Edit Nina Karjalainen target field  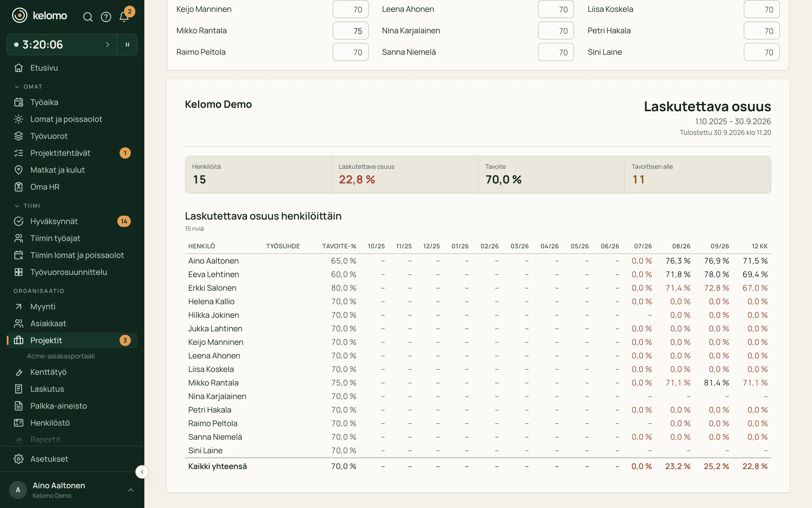point(556,31)
